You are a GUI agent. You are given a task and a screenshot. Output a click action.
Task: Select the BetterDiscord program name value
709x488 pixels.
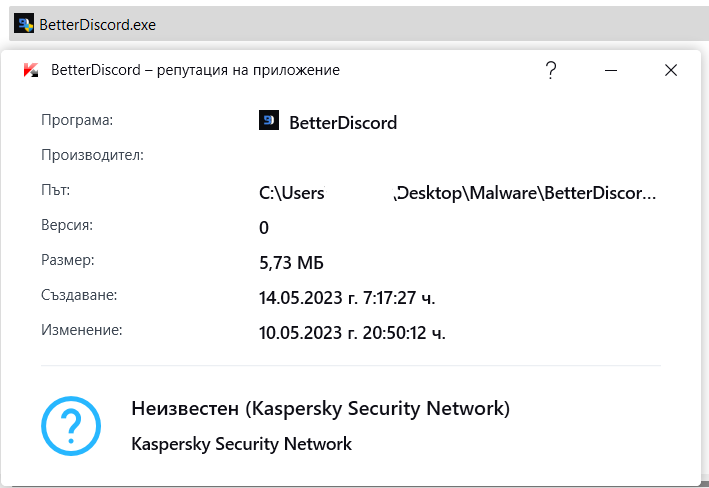(343, 123)
